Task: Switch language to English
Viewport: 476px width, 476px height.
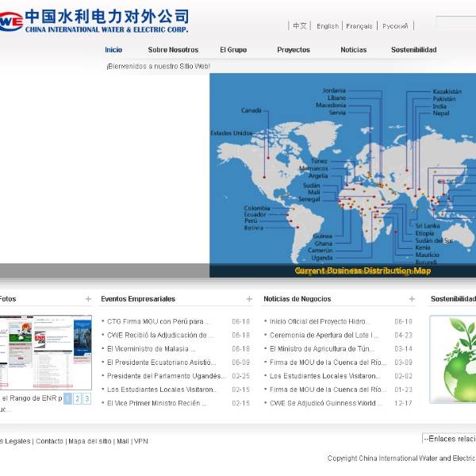Action: (x=327, y=26)
